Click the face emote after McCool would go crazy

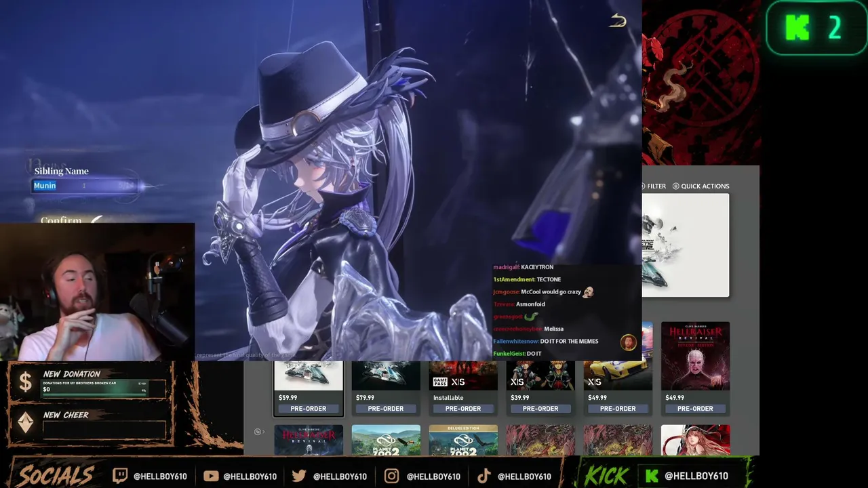588,292
